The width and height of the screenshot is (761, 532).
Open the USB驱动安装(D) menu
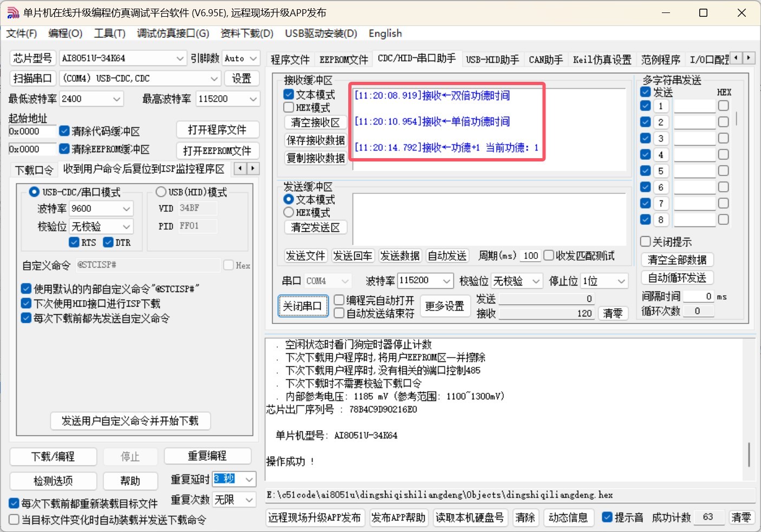click(x=321, y=34)
